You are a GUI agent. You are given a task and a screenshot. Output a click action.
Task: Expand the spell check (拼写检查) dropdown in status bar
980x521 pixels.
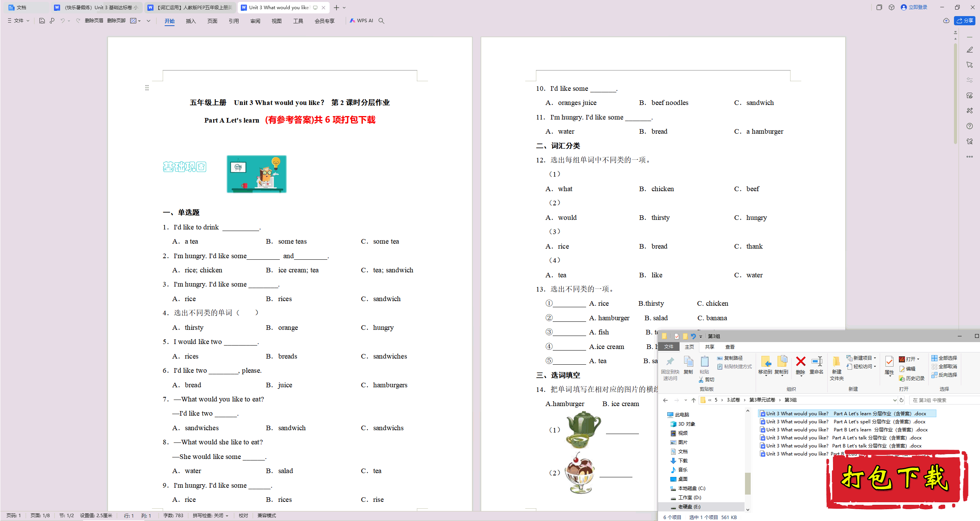coord(227,516)
